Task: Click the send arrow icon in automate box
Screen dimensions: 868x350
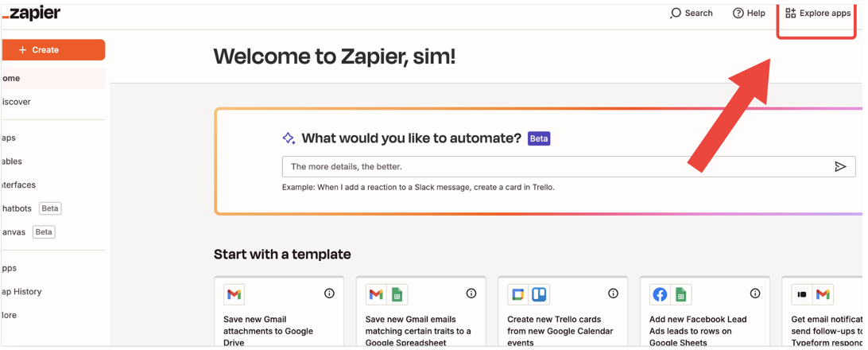Action: pos(839,166)
